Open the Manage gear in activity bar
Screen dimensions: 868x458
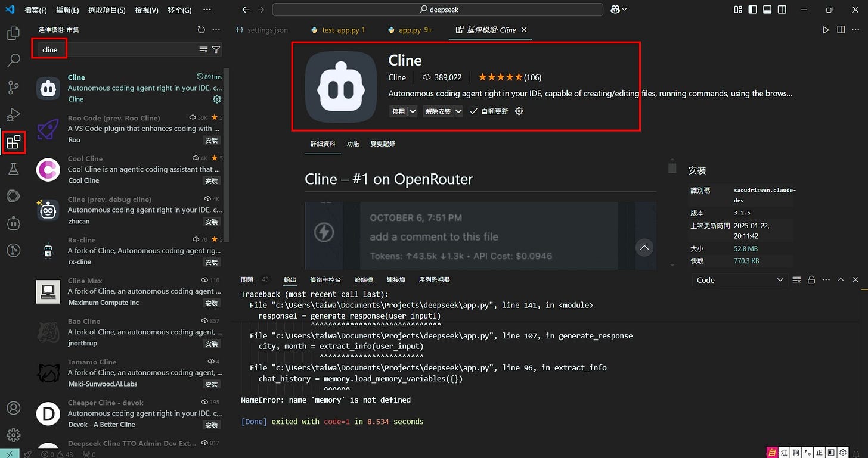click(13, 435)
